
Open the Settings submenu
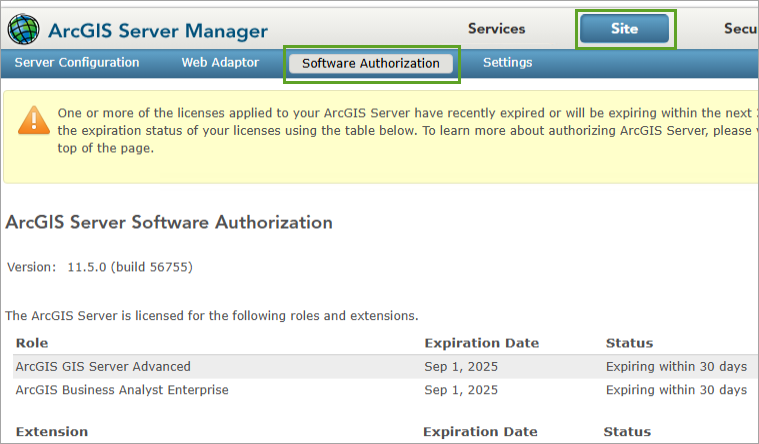(x=507, y=62)
